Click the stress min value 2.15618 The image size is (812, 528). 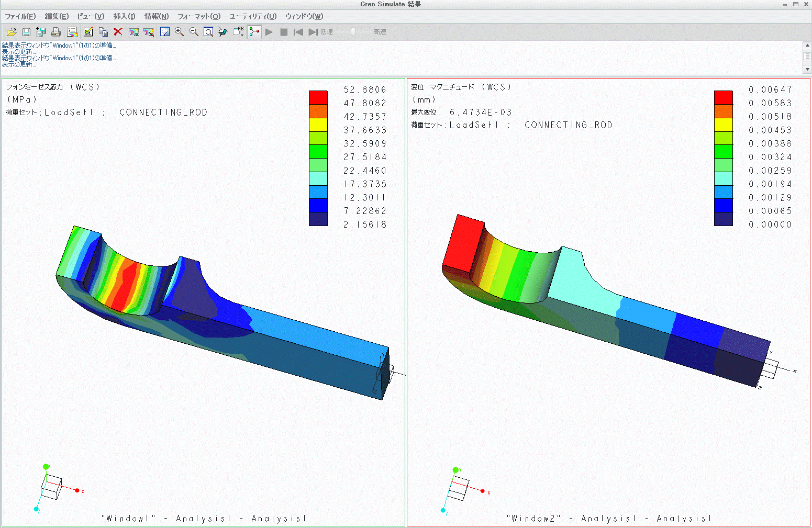pos(365,224)
